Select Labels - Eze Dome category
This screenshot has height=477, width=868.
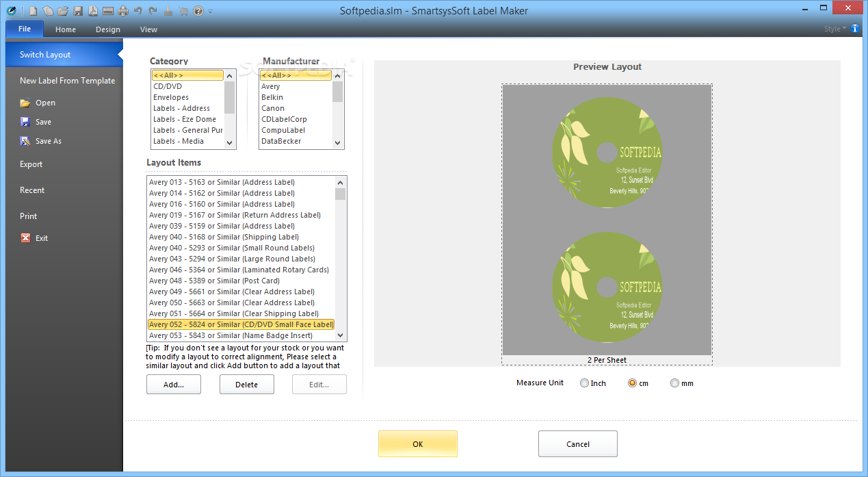tap(185, 119)
